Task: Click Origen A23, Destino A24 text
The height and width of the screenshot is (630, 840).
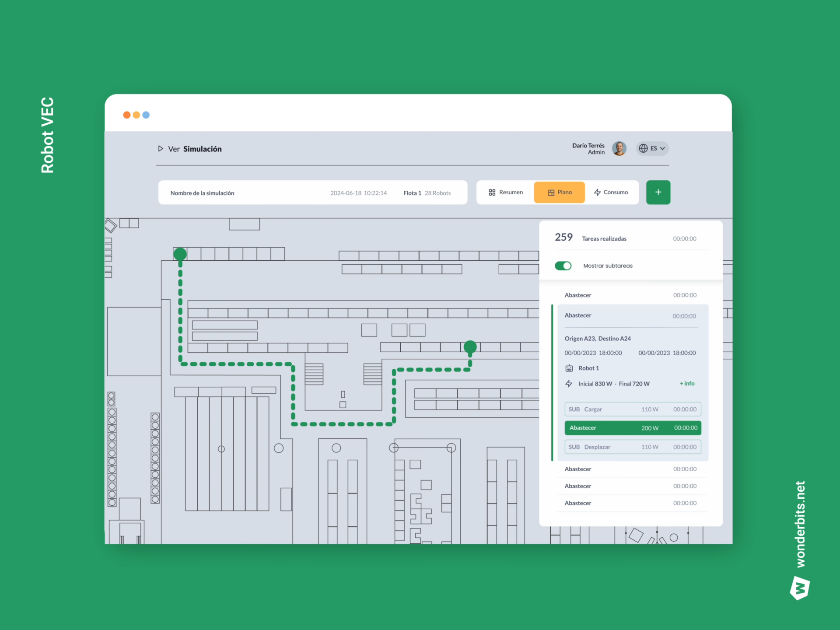Action: click(598, 339)
